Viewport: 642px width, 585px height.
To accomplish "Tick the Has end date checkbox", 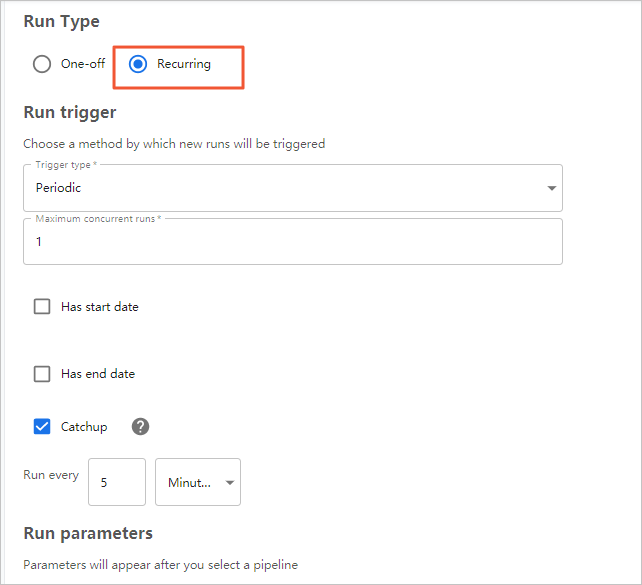I will (42, 374).
